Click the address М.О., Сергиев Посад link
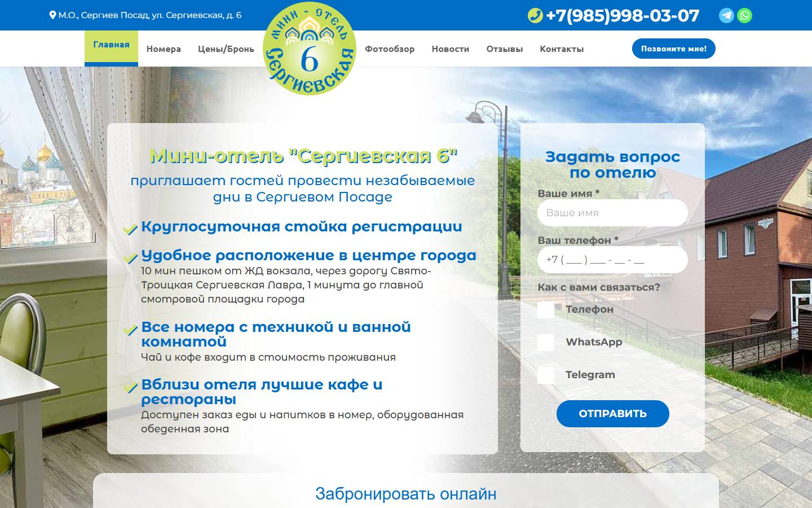Screen dimensions: 812x508 pos(150,15)
